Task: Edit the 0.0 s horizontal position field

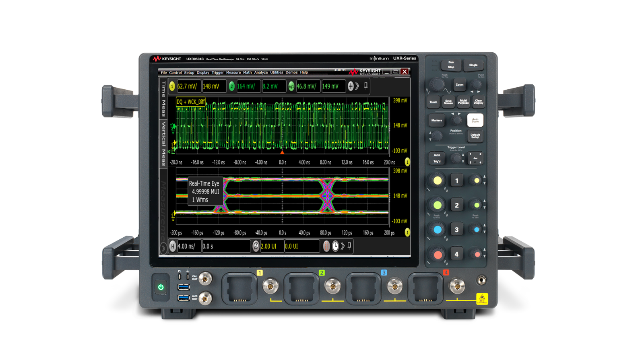Action: pos(226,246)
